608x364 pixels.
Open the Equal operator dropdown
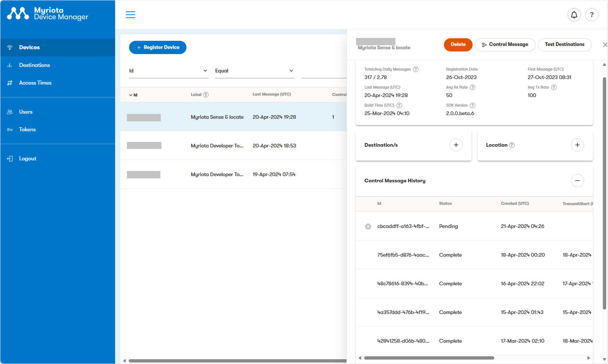(x=255, y=71)
